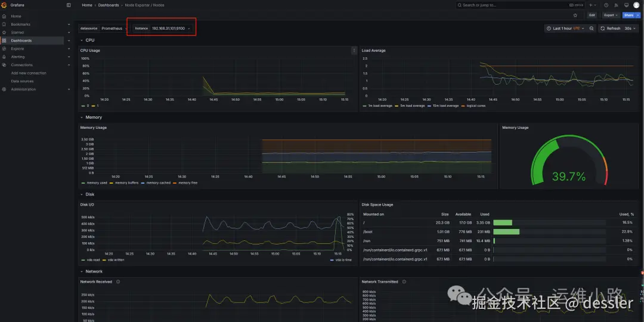Click the Dashboards breadcrumb link
Viewport: 644px width, 322px height.
click(109, 5)
